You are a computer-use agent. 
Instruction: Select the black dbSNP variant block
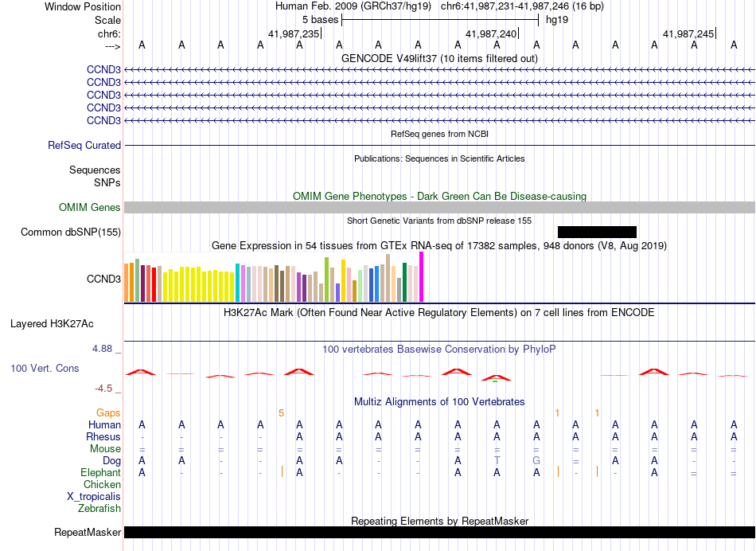[x=597, y=232]
